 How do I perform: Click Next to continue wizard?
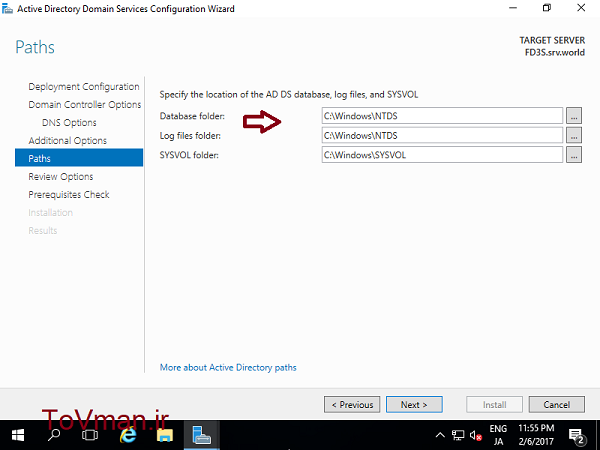414,404
